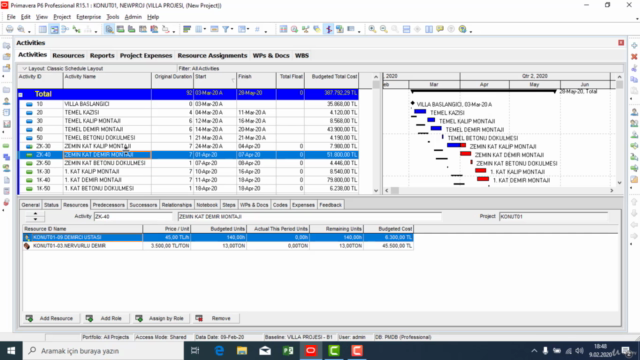Click the Windows Start button
Screen dimensions: 640x360
[x=11, y=351]
